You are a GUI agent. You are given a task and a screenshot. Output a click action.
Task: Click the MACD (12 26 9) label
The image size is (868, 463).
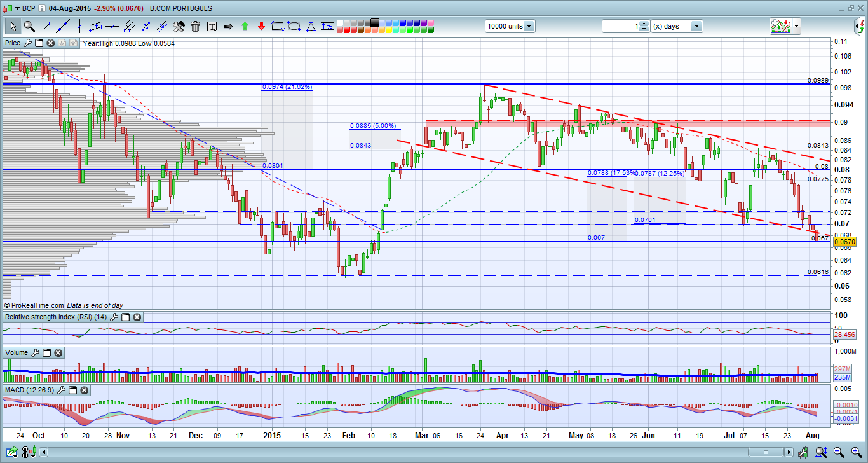29,389
